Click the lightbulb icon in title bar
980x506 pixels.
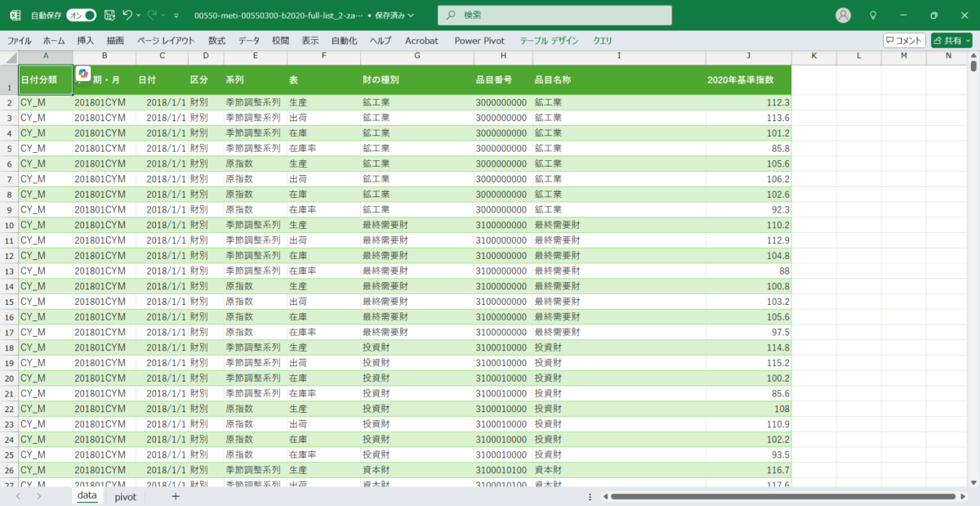(873, 16)
